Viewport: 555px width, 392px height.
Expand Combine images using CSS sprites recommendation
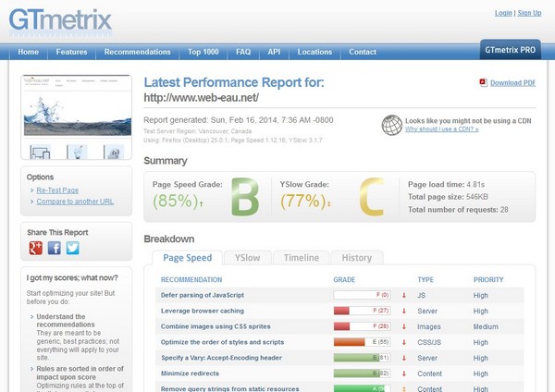[x=216, y=326]
